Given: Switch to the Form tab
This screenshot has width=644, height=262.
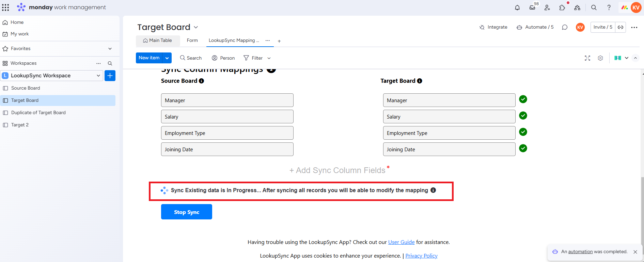Looking at the screenshot, I should 192,41.
